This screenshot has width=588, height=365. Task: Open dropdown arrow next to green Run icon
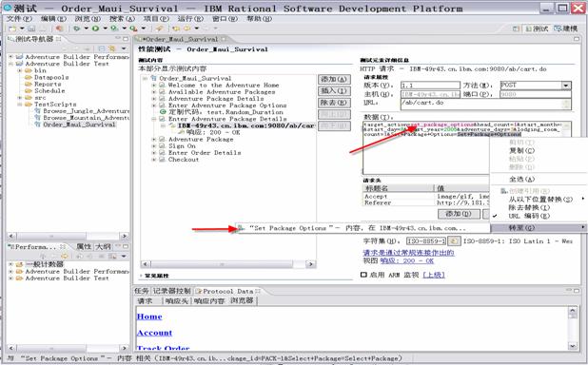coord(105,29)
